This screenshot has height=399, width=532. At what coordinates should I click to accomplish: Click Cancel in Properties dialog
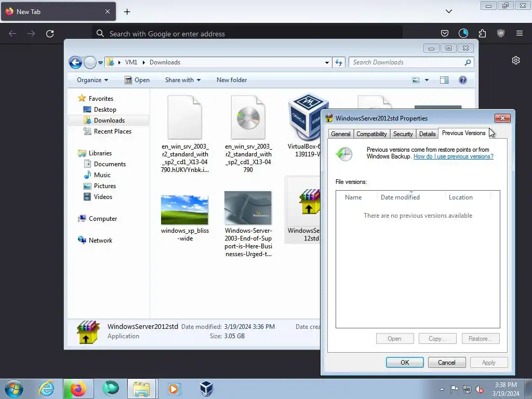[x=446, y=362]
